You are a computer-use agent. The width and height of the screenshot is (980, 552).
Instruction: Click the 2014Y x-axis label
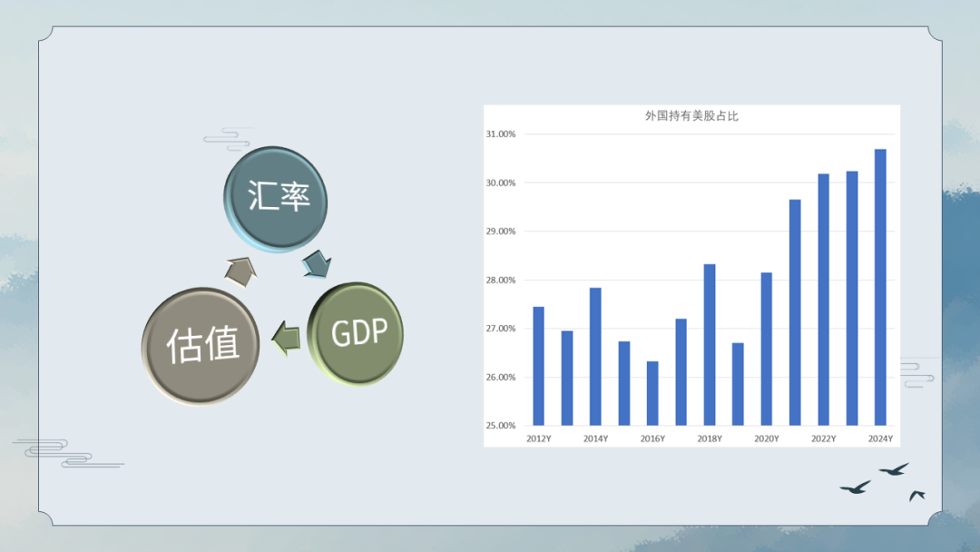tap(595, 439)
